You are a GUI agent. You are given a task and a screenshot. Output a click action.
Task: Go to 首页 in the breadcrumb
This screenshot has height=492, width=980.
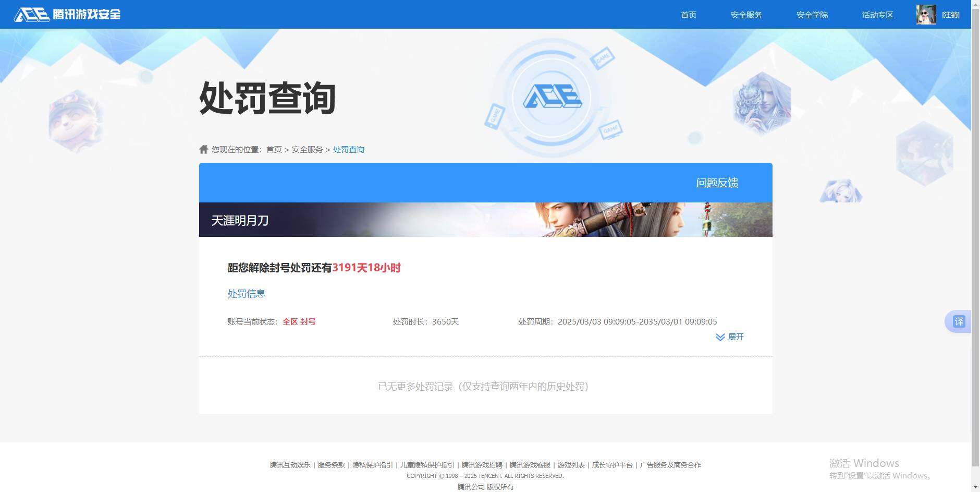(274, 150)
